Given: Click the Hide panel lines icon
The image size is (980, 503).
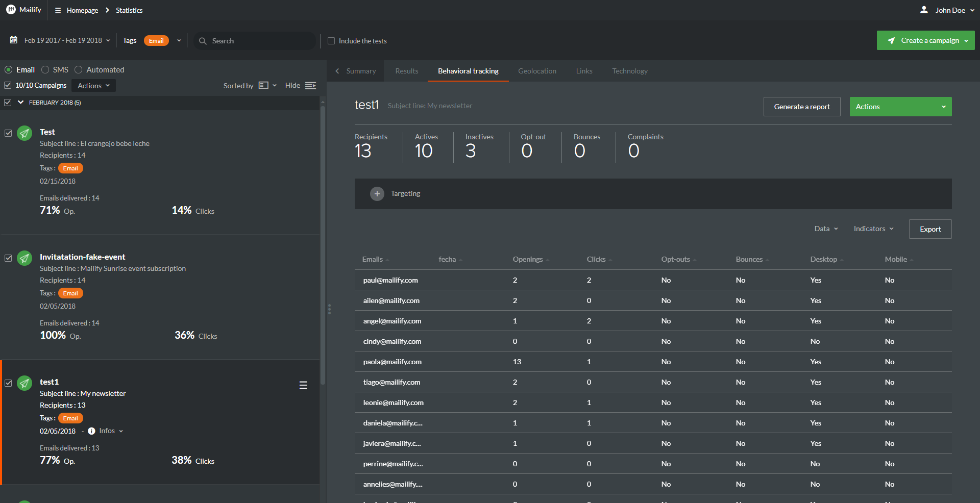Looking at the screenshot, I should click(310, 85).
